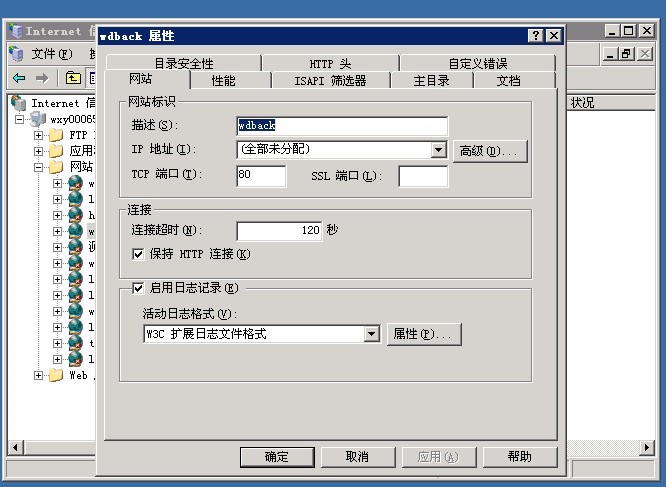666x487 pixels.
Task: Toggle the 保持 HTTP 连接 checkbox
Action: tap(138, 254)
